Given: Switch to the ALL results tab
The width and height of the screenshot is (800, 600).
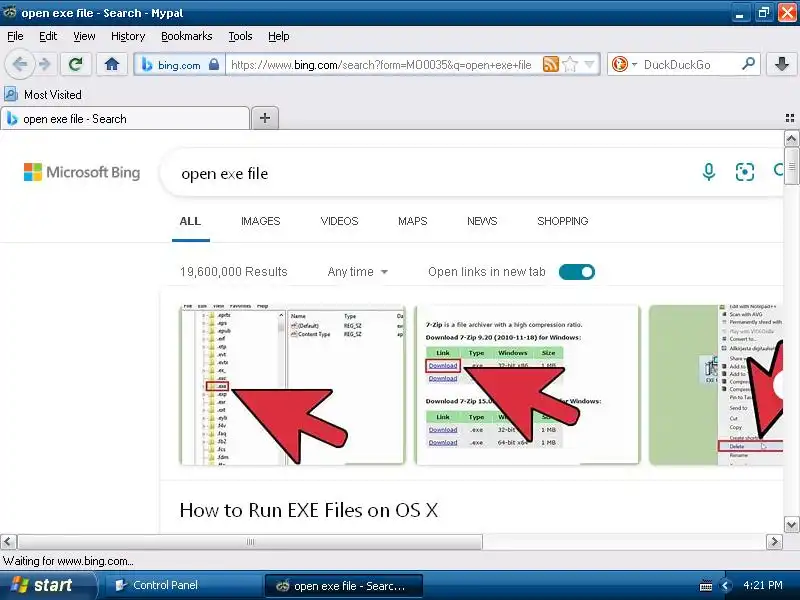Looking at the screenshot, I should pos(190,221).
